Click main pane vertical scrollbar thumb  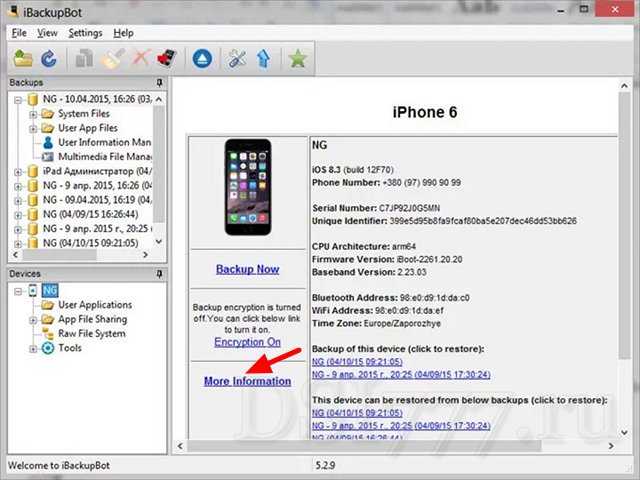[624, 224]
